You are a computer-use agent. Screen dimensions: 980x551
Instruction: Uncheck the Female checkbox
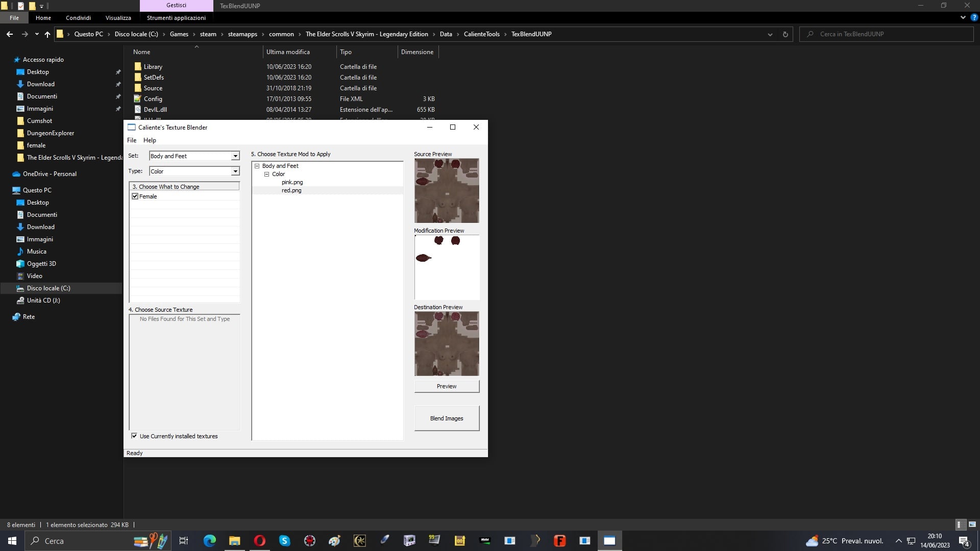135,196
